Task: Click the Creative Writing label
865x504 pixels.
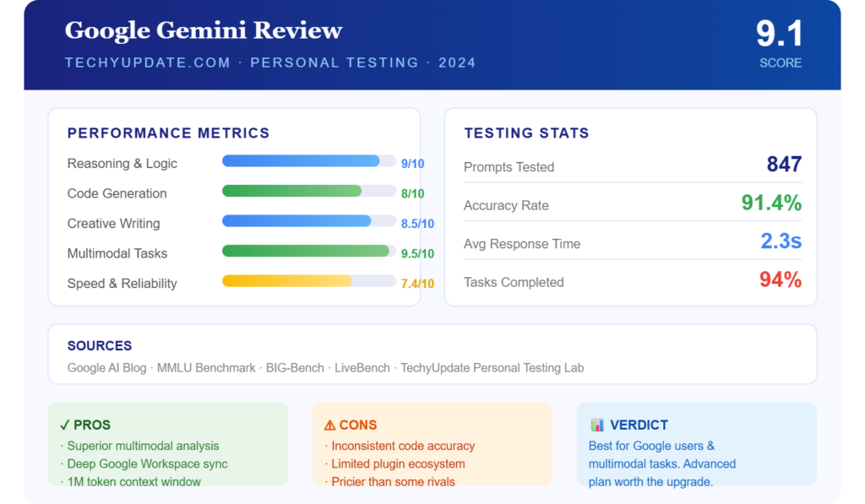Action: [114, 224]
